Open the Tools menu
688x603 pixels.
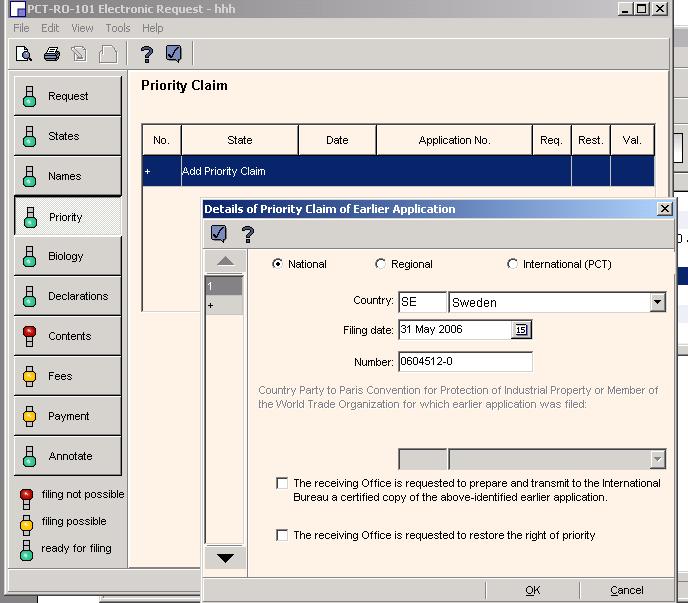click(118, 28)
